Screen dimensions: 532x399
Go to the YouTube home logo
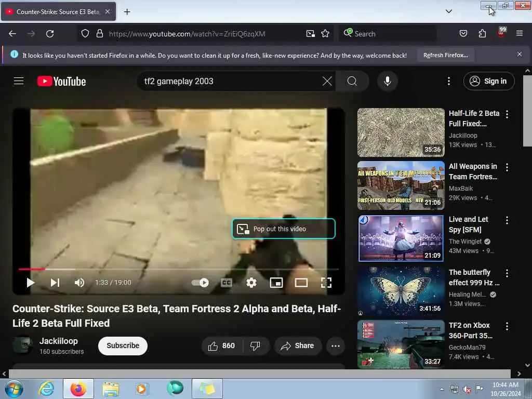coord(61,82)
